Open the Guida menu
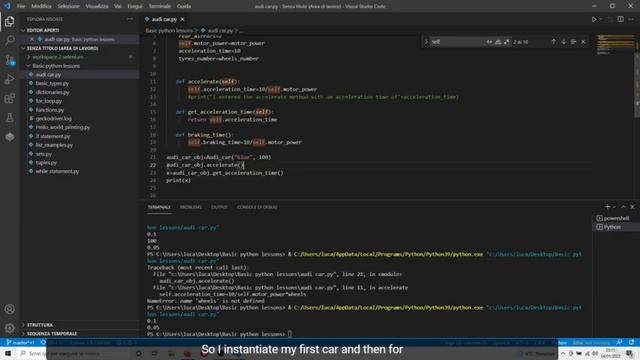The width and height of the screenshot is (640, 360). [184, 6]
